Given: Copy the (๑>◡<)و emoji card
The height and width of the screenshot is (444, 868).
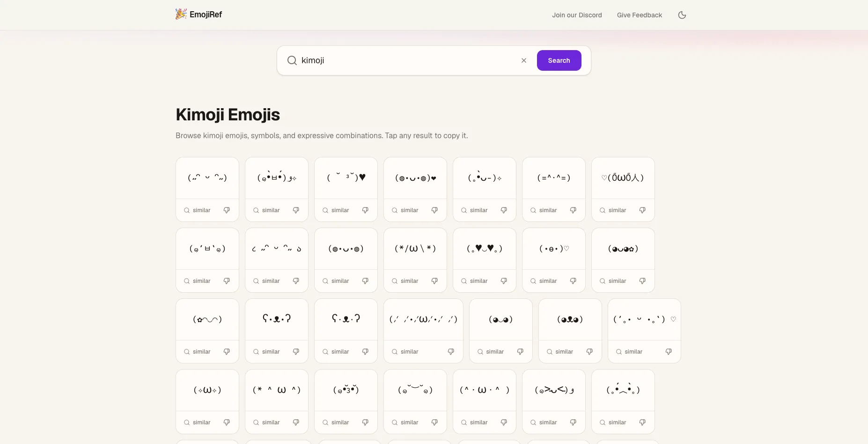Looking at the screenshot, I should [554, 390].
